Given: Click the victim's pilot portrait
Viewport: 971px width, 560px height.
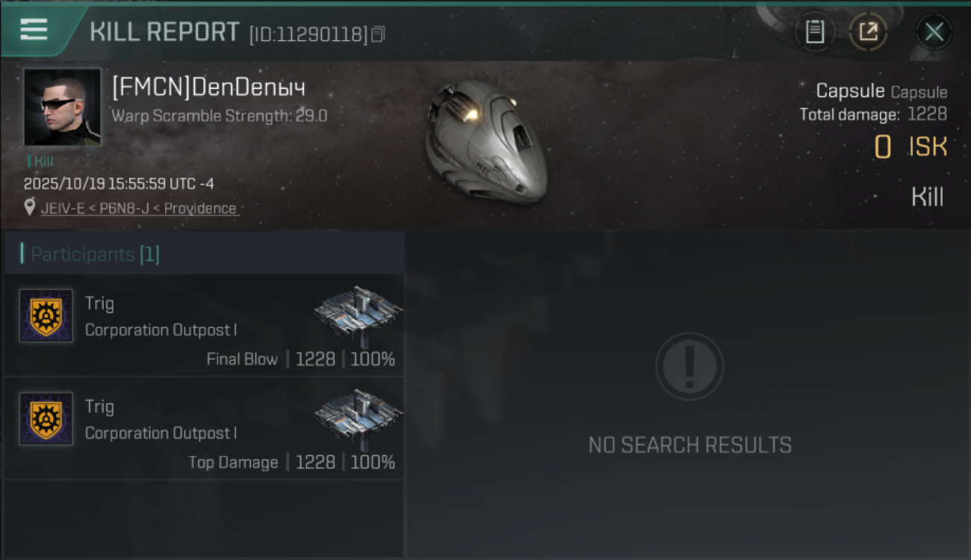Looking at the screenshot, I should tap(62, 108).
